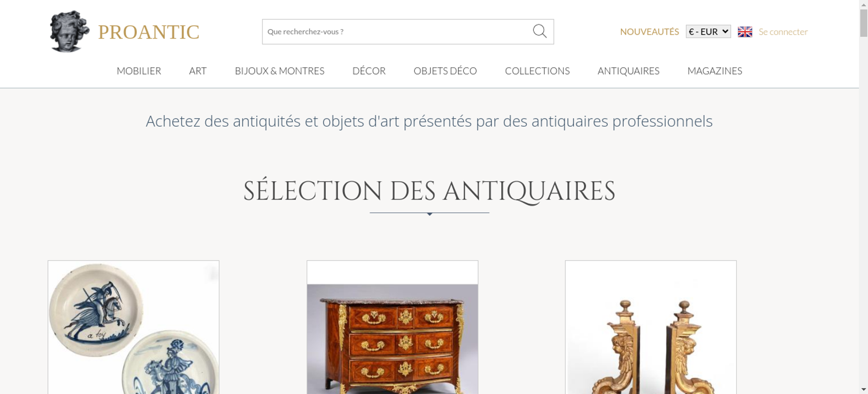868x394 pixels.
Task: Open the MAGAZINES menu item
Action: (x=715, y=71)
